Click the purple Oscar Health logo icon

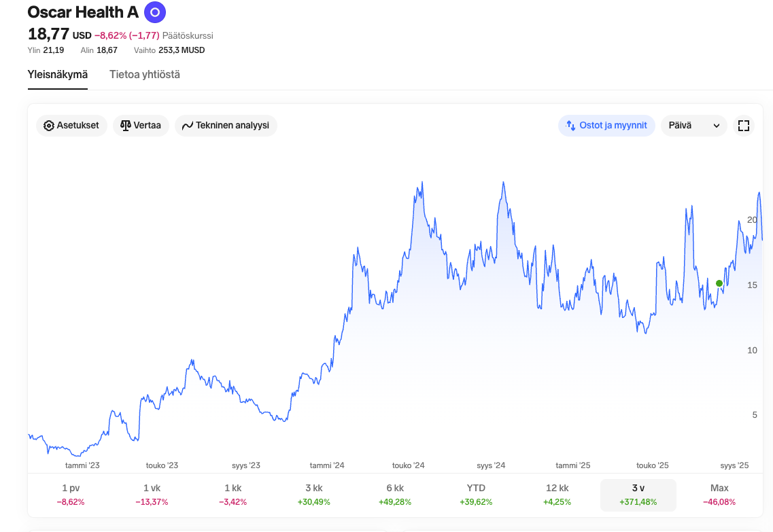155,12
